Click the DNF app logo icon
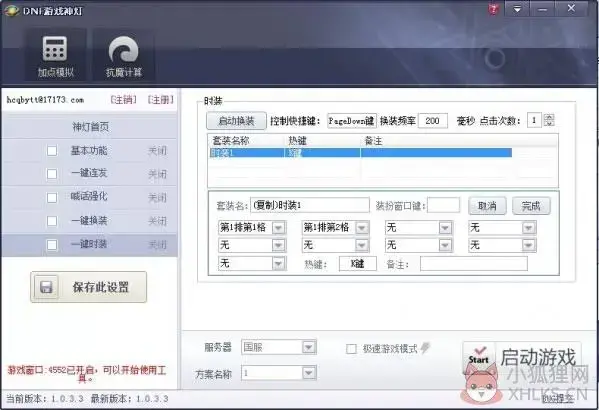The image size is (599, 410). click(x=11, y=11)
